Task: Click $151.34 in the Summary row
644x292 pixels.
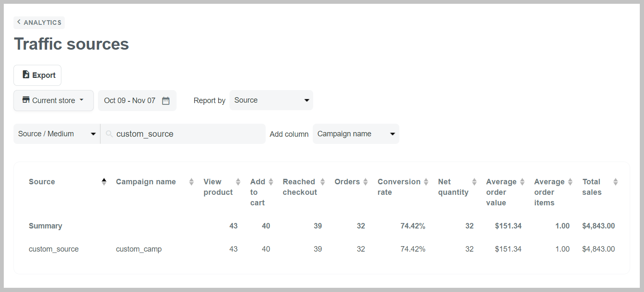Action: click(x=508, y=226)
